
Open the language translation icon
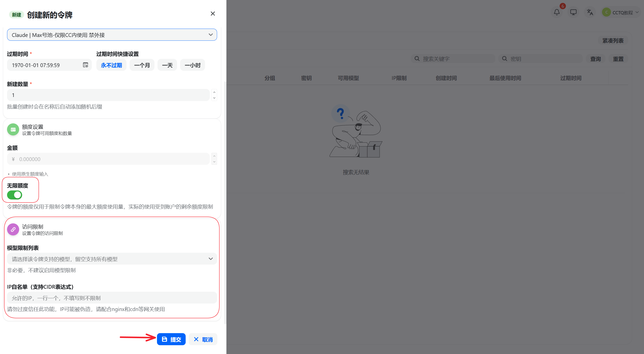click(x=590, y=12)
